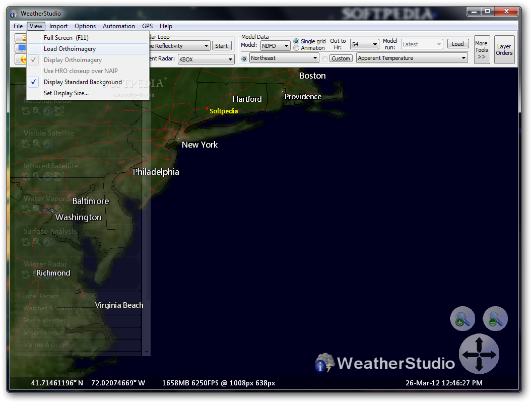This screenshot has width=532, height=403.
Task: Click the fourth Infrared Satellite icon
Action: [x=59, y=176]
